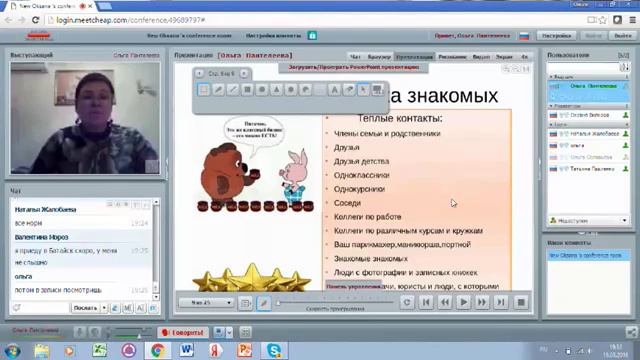Select the eraser tool in the annotation toolbar

click(349, 89)
